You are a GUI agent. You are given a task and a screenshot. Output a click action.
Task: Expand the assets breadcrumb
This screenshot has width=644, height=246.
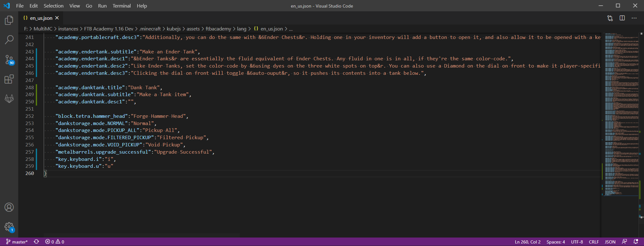pyautogui.click(x=193, y=29)
